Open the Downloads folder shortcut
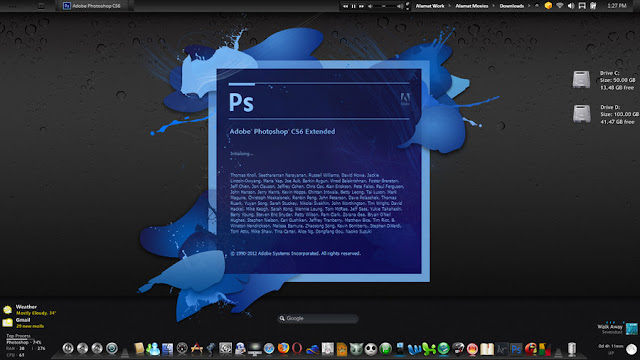This screenshot has width=640, height=360. click(511, 6)
